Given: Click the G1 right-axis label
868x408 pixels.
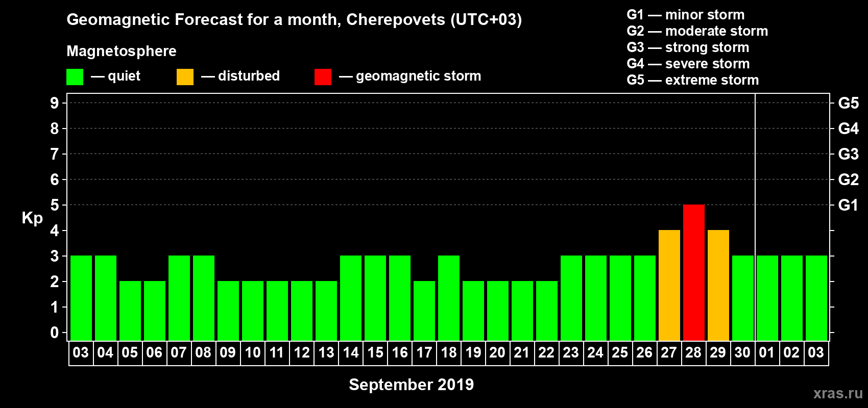Looking at the screenshot, I should [x=849, y=205].
